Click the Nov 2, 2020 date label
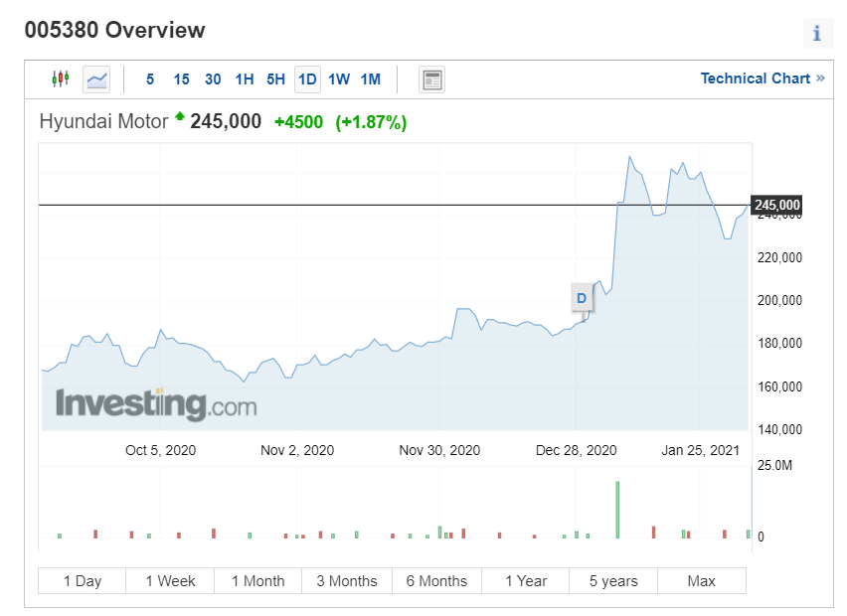The image size is (847, 616). click(x=297, y=450)
